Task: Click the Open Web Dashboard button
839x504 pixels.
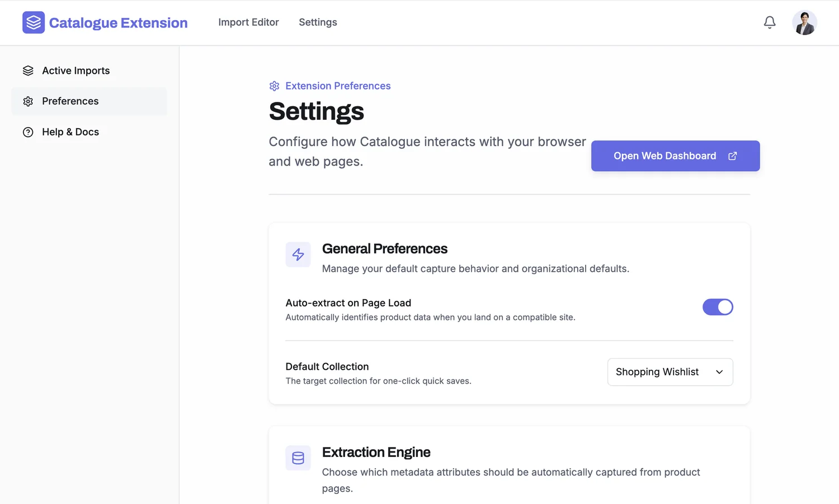Action: click(675, 156)
